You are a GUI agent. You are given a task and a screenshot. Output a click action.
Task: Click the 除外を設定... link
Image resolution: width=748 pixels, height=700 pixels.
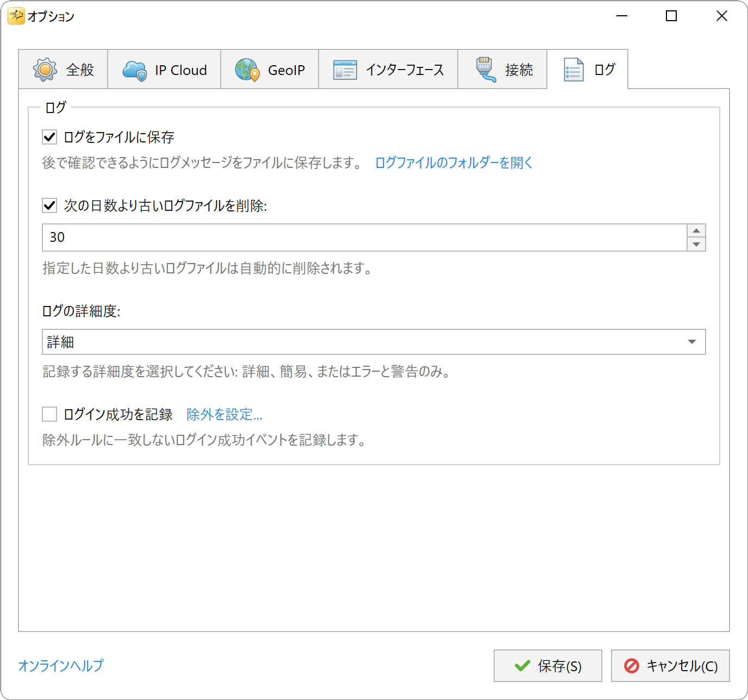coord(225,414)
